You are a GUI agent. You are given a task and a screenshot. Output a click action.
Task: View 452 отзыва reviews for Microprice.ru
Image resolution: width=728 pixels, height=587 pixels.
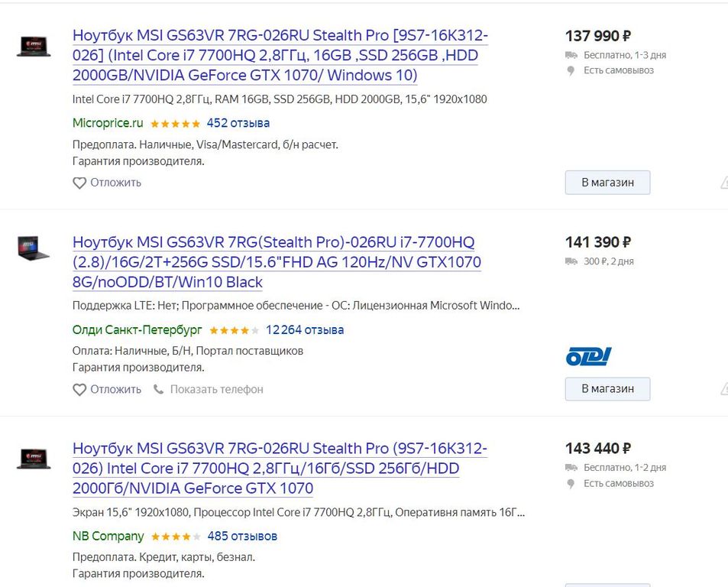pyautogui.click(x=238, y=123)
